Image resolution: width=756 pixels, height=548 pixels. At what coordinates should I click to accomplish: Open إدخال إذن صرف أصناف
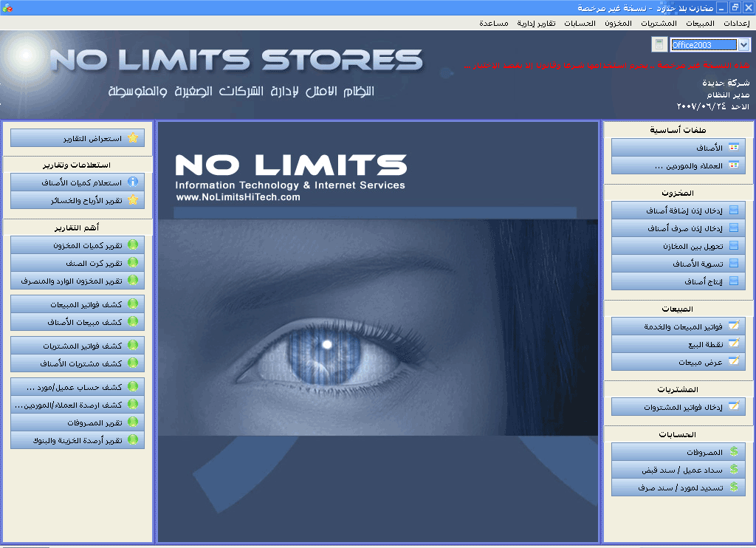pyautogui.click(x=678, y=228)
